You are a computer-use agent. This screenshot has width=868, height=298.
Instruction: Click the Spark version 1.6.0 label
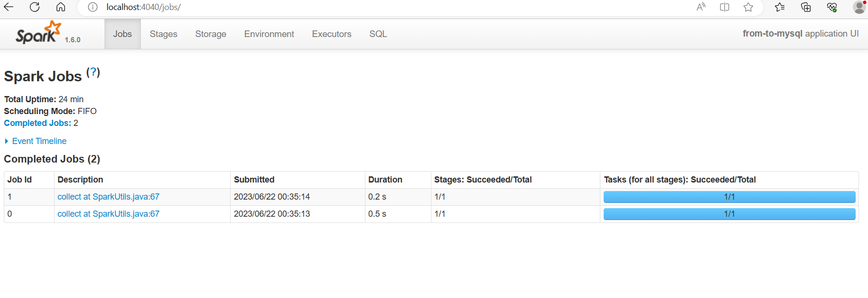click(x=73, y=40)
